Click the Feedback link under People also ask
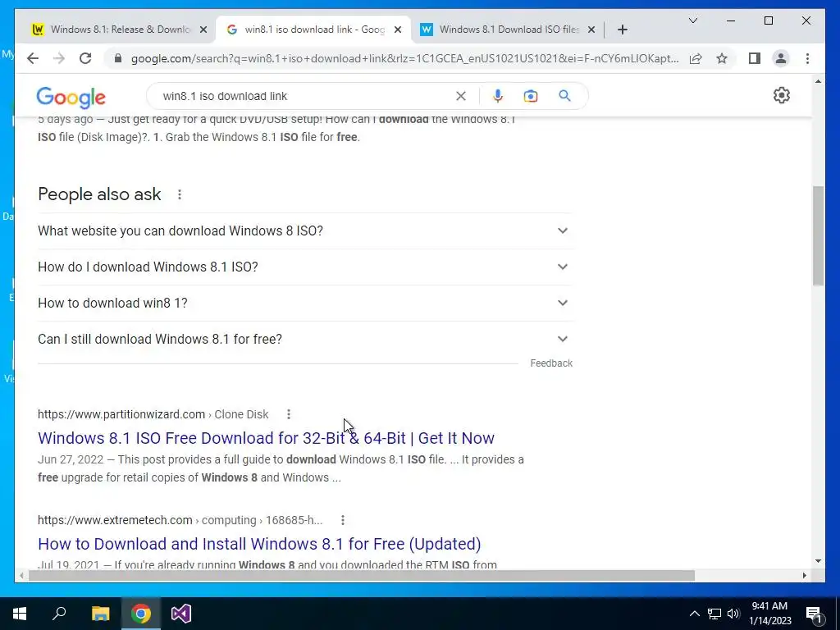840x630 pixels. [x=551, y=363]
